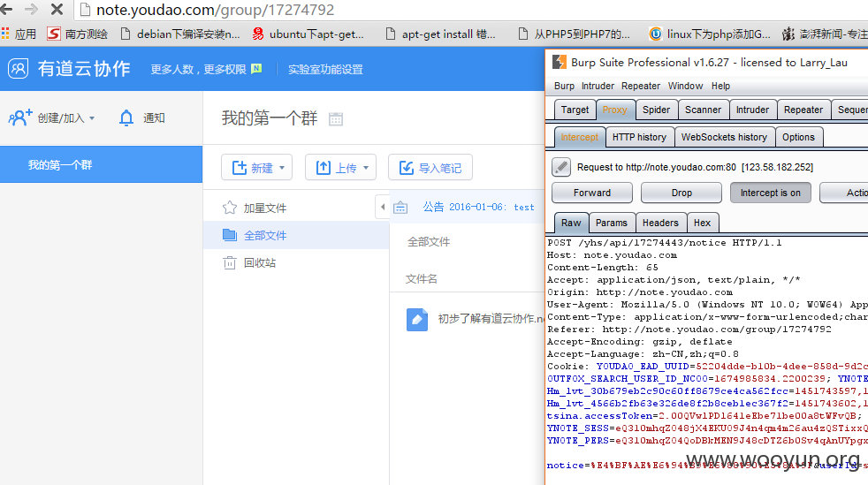The width and height of the screenshot is (868, 485).
Task: Click the Host: note.youdao.com line
Action: tap(612, 255)
